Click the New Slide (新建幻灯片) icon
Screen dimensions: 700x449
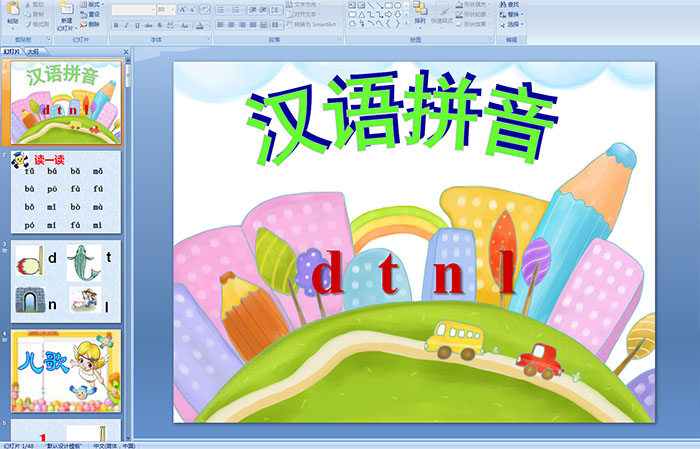click(65, 9)
